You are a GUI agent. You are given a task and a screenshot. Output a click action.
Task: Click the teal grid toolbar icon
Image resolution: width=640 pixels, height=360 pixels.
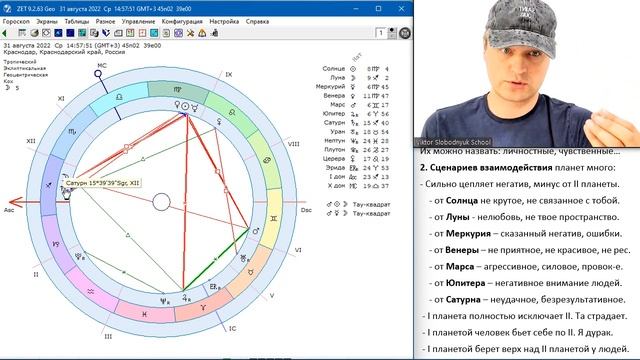(82, 33)
